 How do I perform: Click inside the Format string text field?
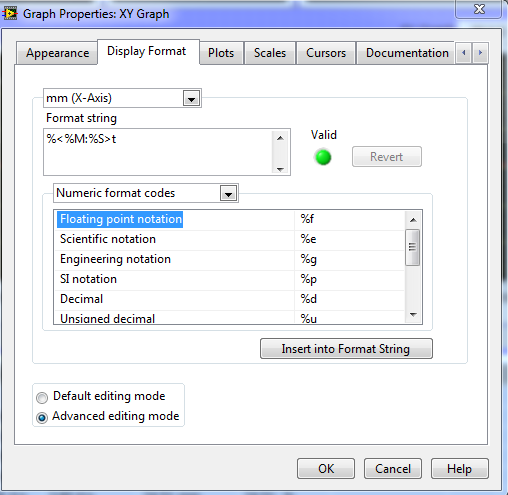(158, 152)
